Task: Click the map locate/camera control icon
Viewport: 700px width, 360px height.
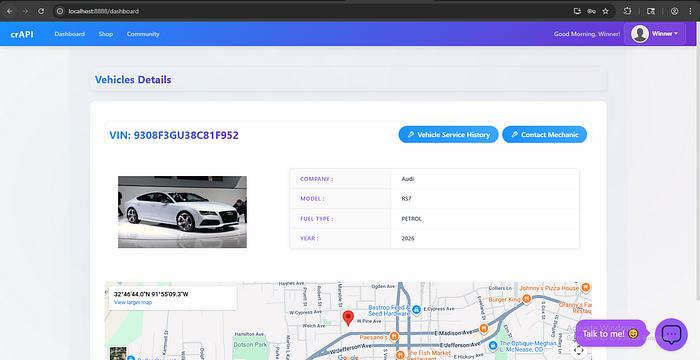Action: [x=578, y=350]
